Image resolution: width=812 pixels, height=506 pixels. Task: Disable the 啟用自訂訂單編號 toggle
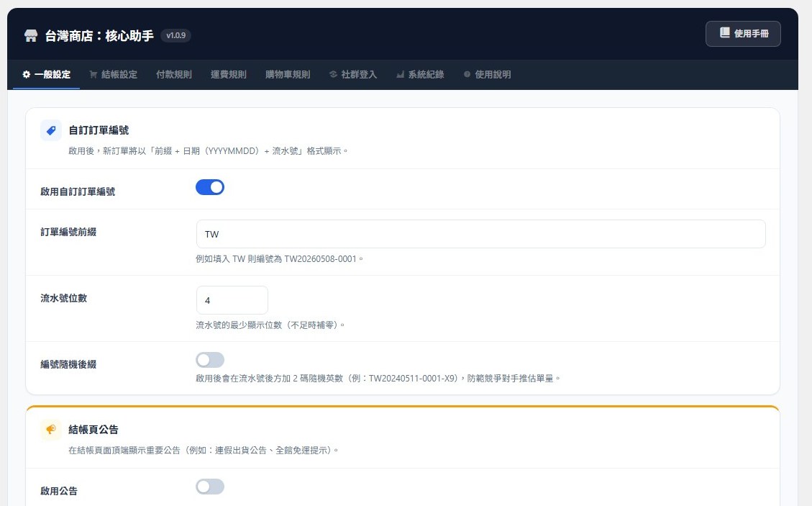coord(210,187)
